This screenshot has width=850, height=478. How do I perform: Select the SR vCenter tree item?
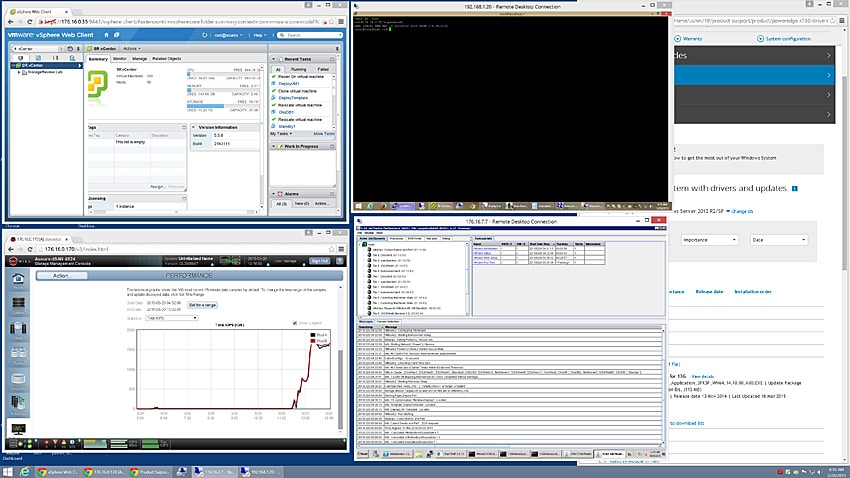[47, 66]
